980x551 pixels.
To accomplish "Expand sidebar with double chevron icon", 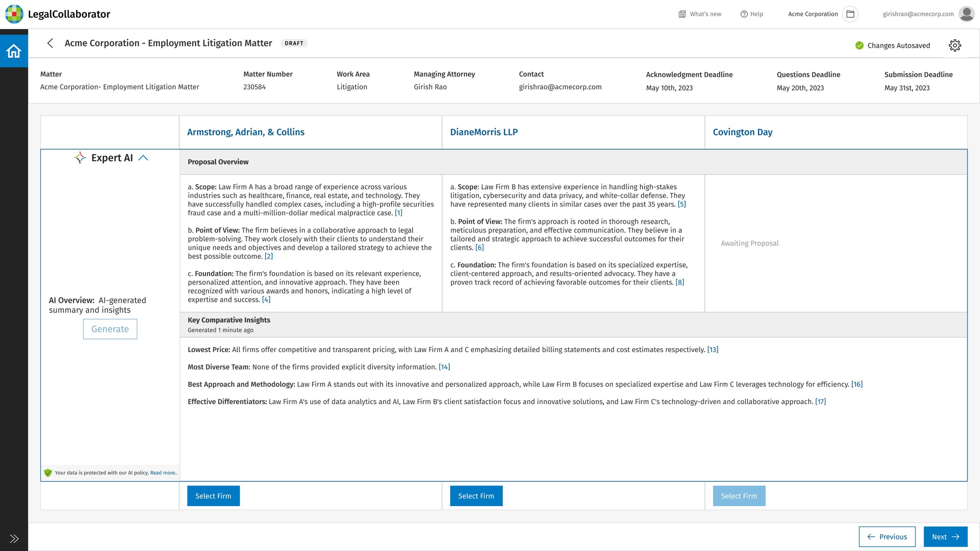I will click(x=14, y=539).
